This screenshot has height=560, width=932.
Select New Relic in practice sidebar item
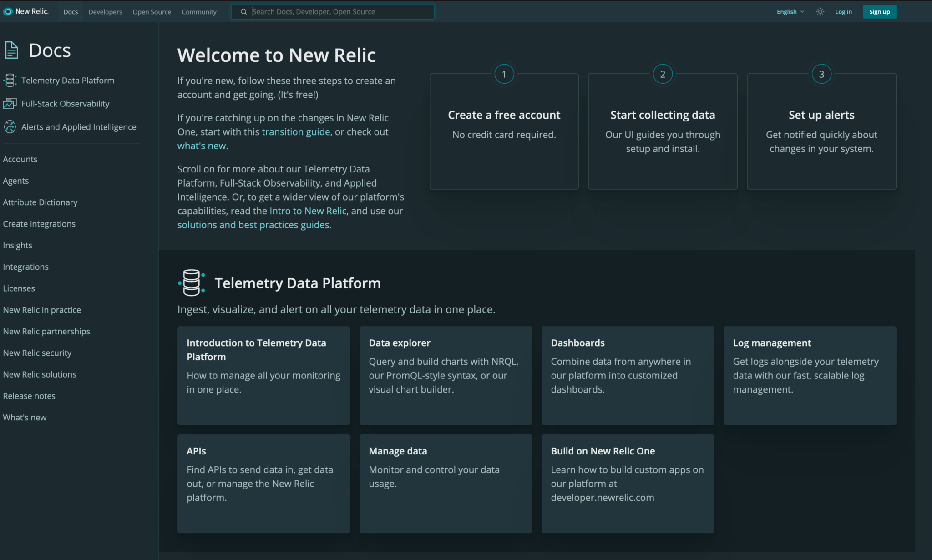click(42, 310)
